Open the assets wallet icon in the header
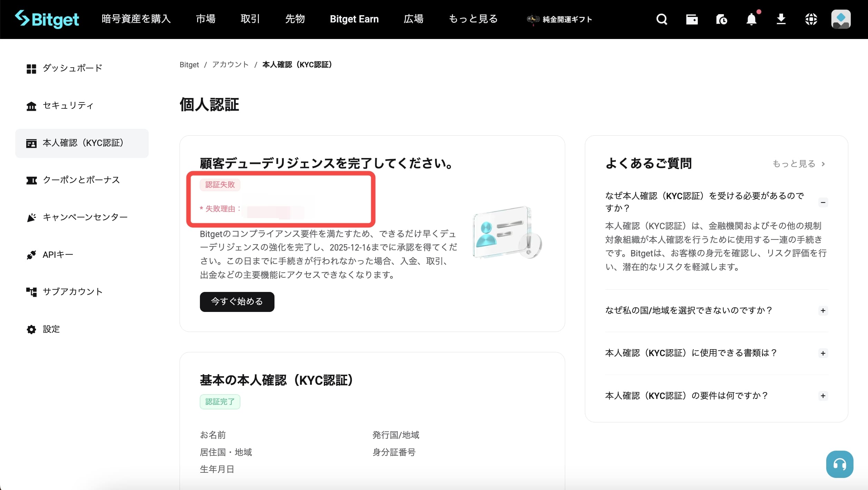The image size is (868, 490). point(692,19)
